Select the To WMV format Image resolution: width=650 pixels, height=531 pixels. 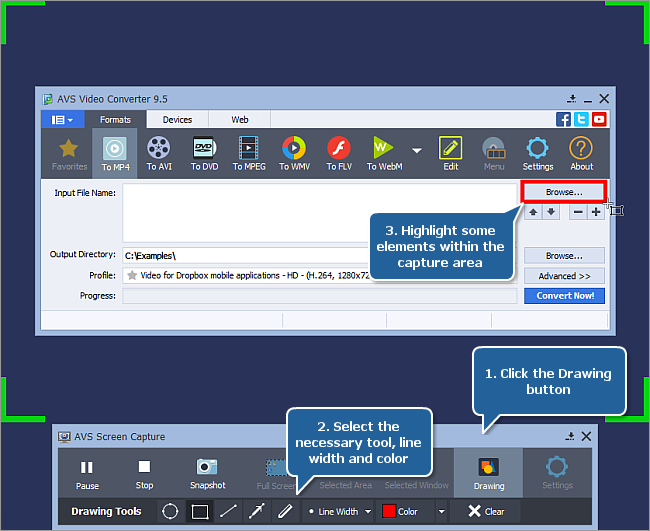coord(294,153)
